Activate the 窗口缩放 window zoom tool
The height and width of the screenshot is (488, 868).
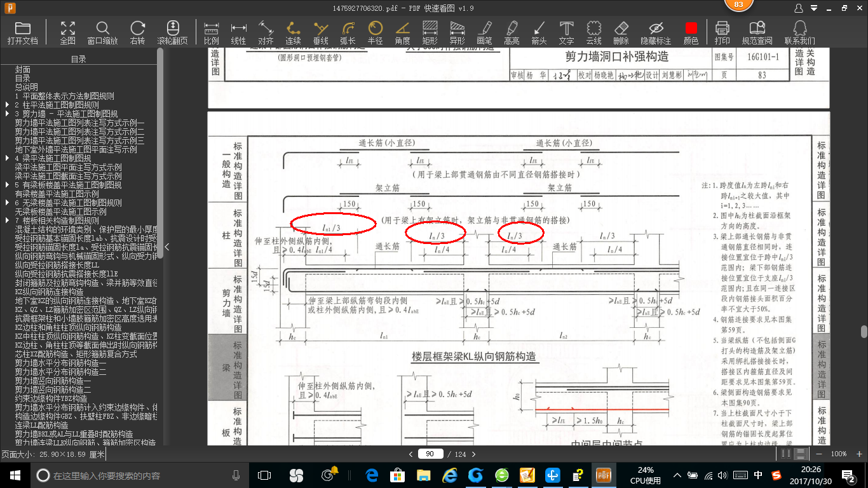(x=102, y=32)
